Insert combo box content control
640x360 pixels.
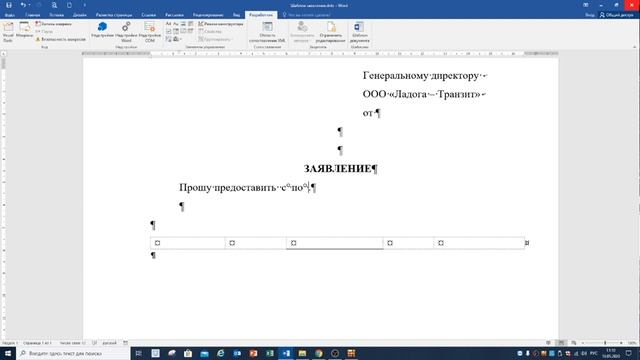click(176, 31)
